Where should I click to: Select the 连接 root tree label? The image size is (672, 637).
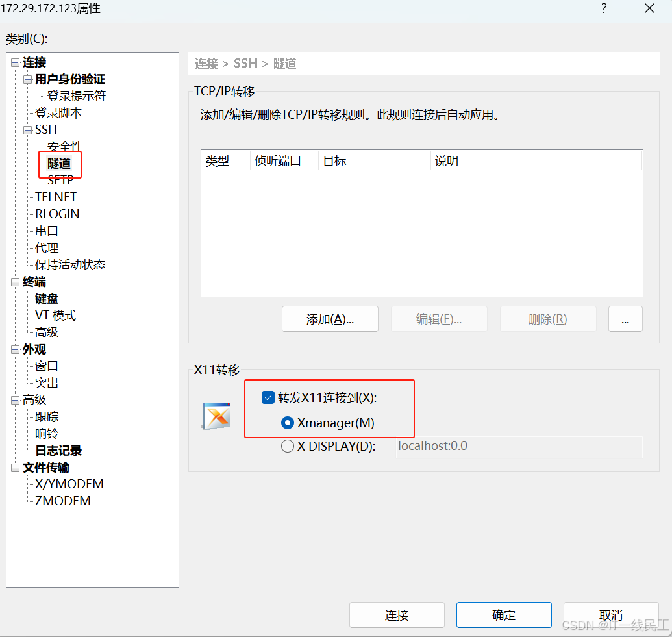(x=34, y=62)
